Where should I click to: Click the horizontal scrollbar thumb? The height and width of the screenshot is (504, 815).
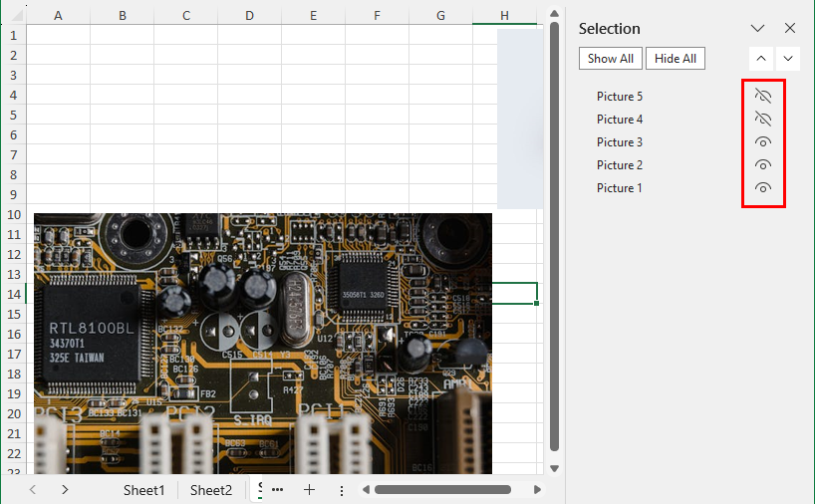(442, 489)
